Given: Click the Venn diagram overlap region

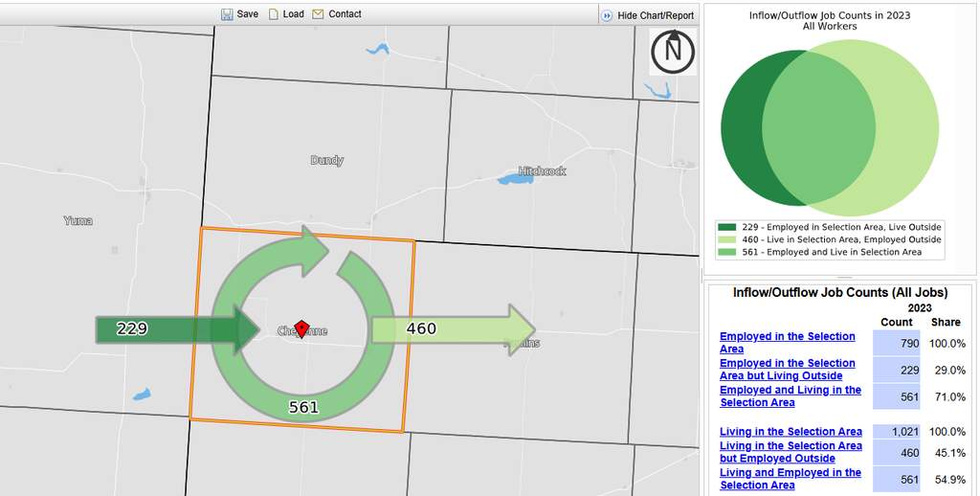Looking at the screenshot, I should (x=819, y=128).
